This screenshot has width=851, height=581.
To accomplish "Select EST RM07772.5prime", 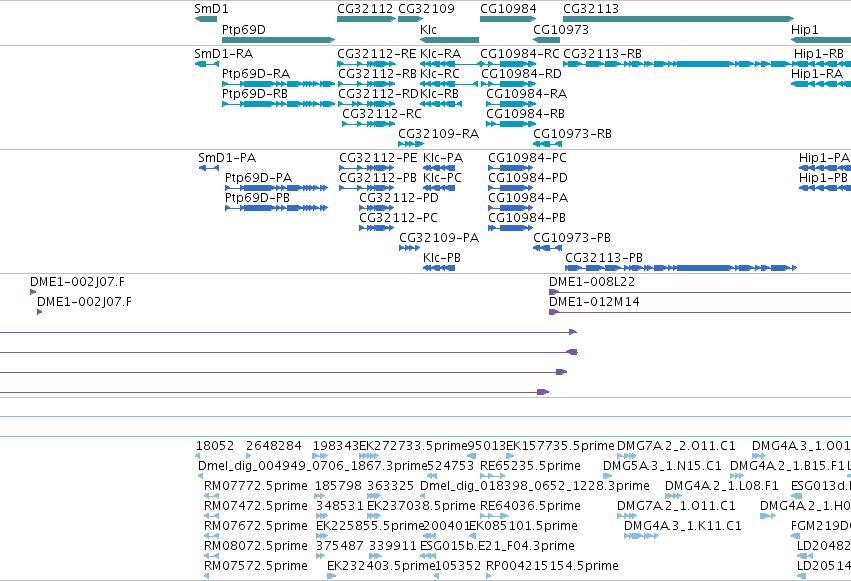I will [256, 486].
